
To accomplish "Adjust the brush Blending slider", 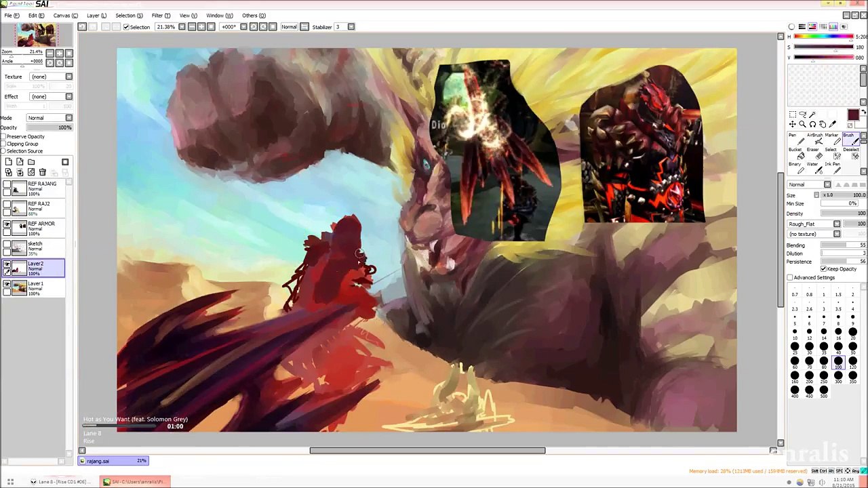I will [x=844, y=245].
